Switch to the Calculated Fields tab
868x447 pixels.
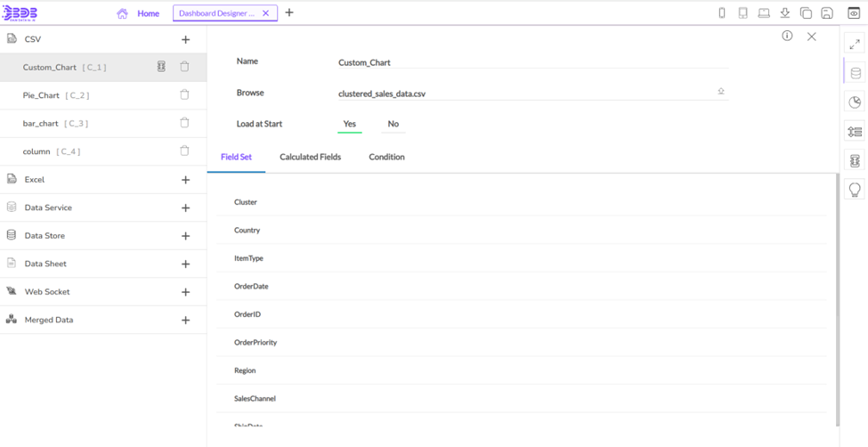coord(310,157)
